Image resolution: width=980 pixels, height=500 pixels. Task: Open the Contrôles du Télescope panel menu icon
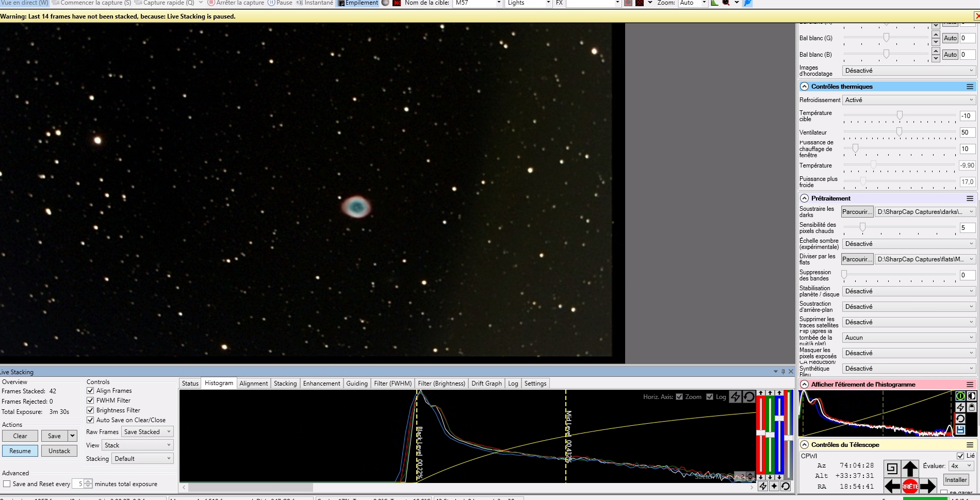970,445
